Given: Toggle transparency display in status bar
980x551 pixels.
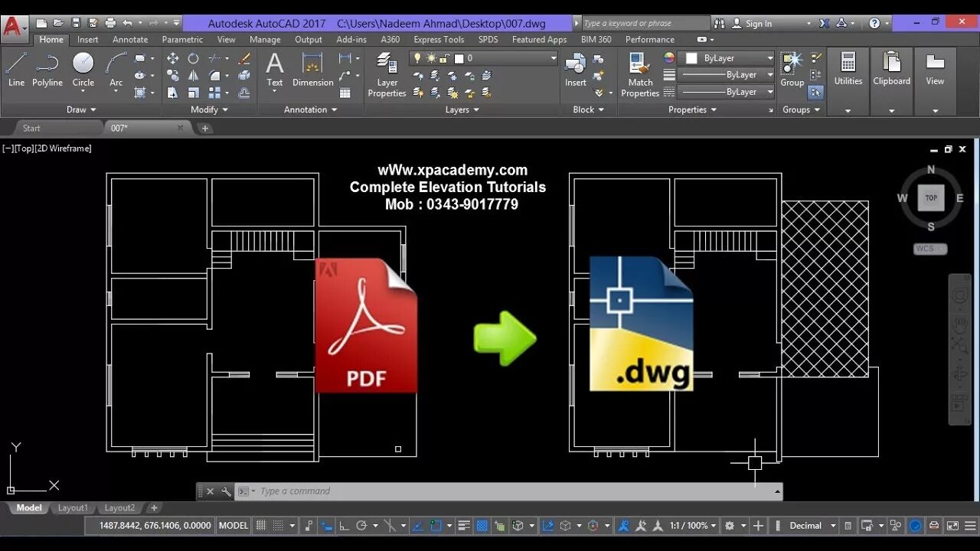Looking at the screenshot, I should 482,526.
